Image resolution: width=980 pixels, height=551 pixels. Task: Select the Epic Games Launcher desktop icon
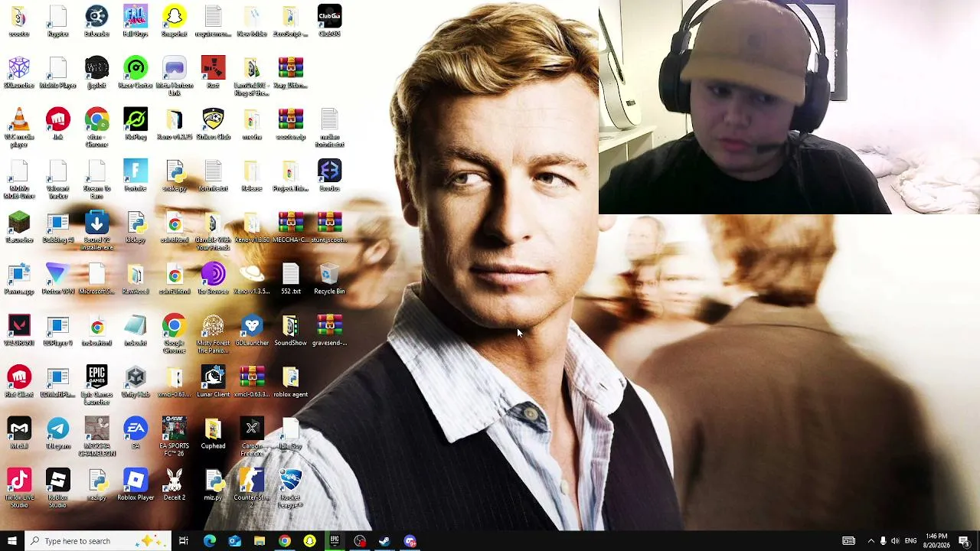pyautogui.click(x=96, y=385)
